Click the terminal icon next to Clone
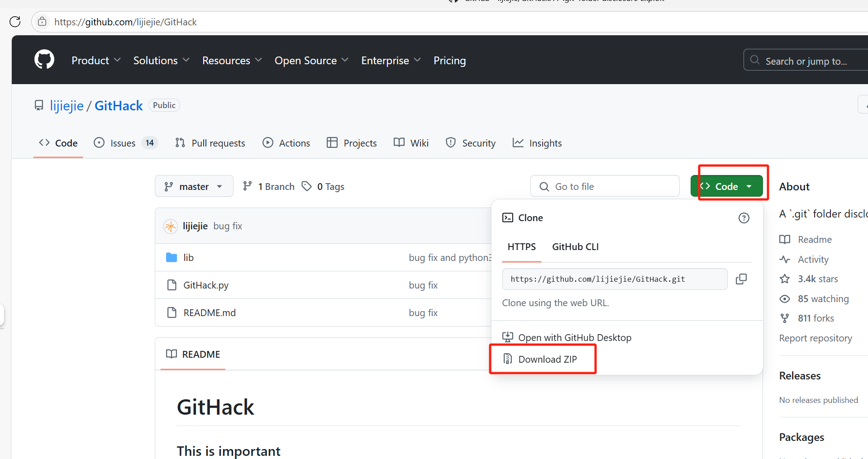Image resolution: width=868 pixels, height=459 pixels. (508, 218)
